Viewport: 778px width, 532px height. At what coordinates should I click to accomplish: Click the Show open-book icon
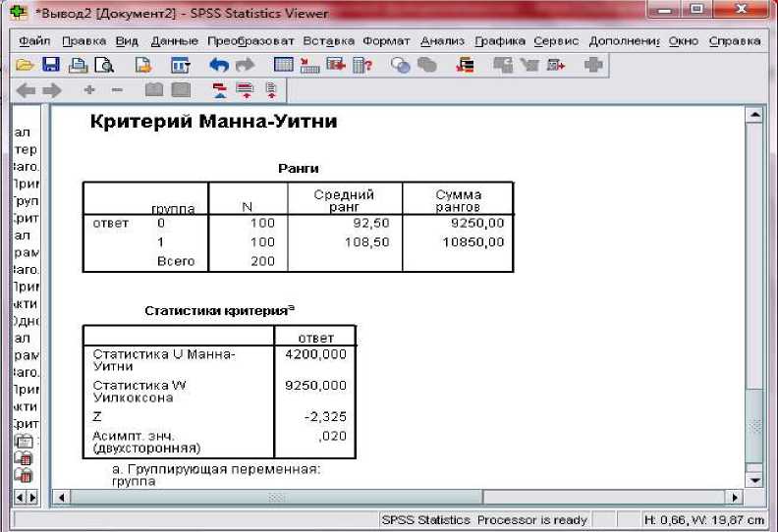click(154, 89)
